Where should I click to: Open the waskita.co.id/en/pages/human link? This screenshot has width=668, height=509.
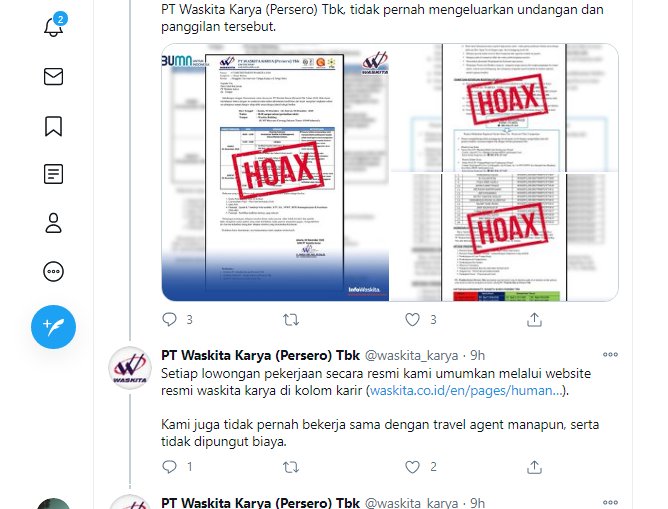[466, 391]
